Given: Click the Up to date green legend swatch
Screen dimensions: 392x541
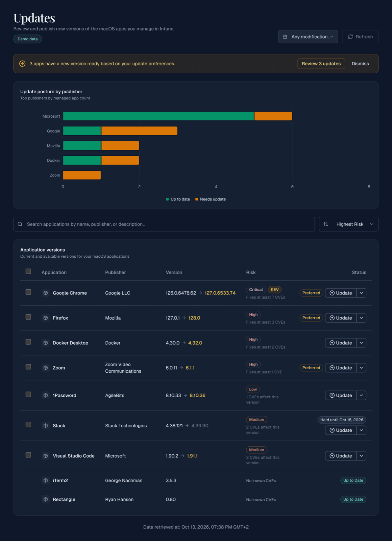Looking at the screenshot, I should (167, 199).
